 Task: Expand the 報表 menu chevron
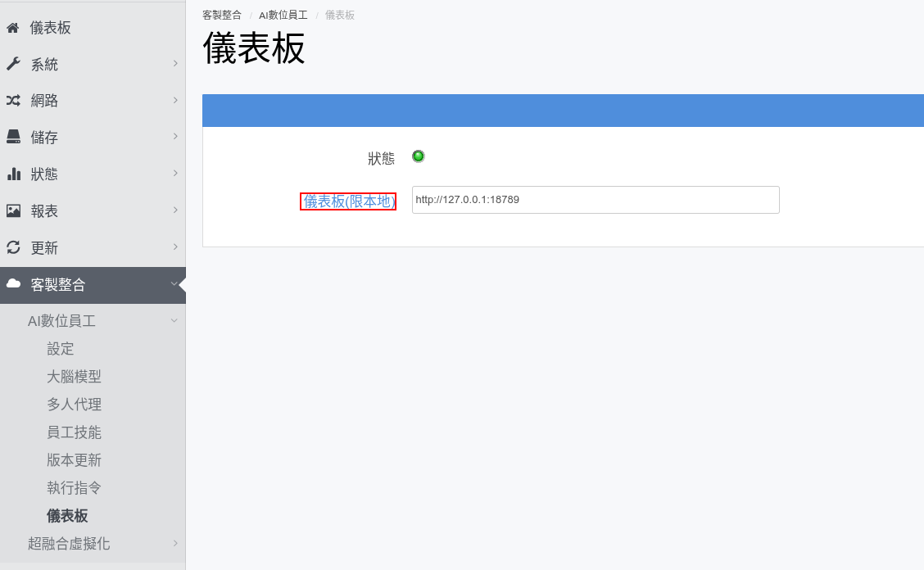point(175,210)
